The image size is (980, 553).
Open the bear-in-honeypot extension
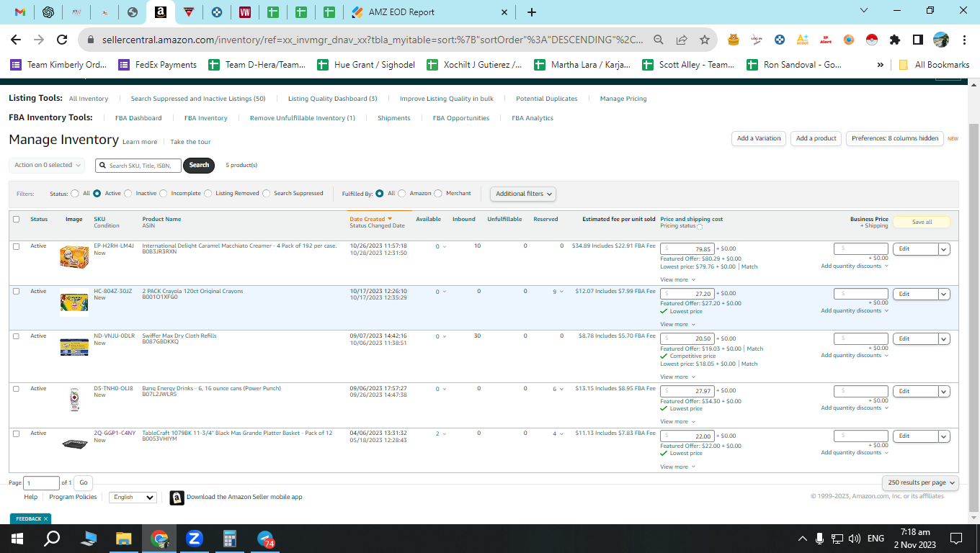734,40
